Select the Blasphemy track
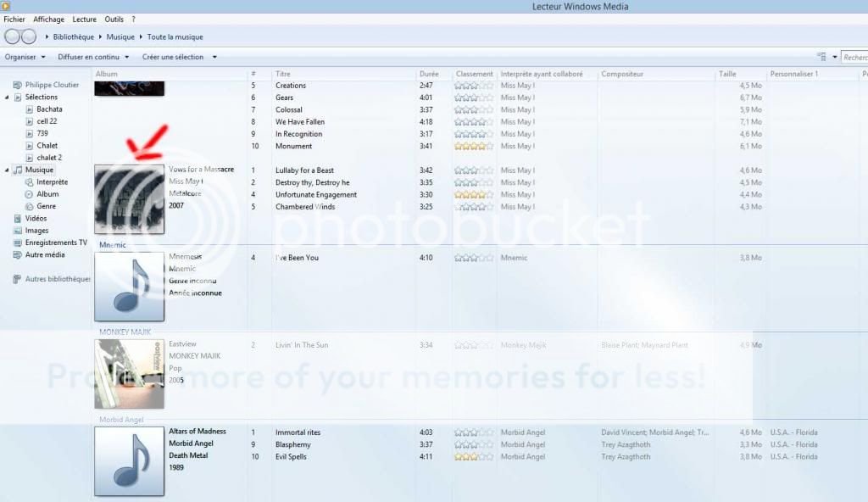 point(292,445)
